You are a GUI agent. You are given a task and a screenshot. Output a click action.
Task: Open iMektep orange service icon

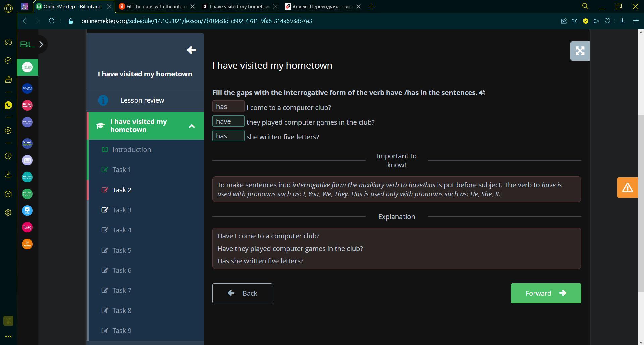point(28,244)
